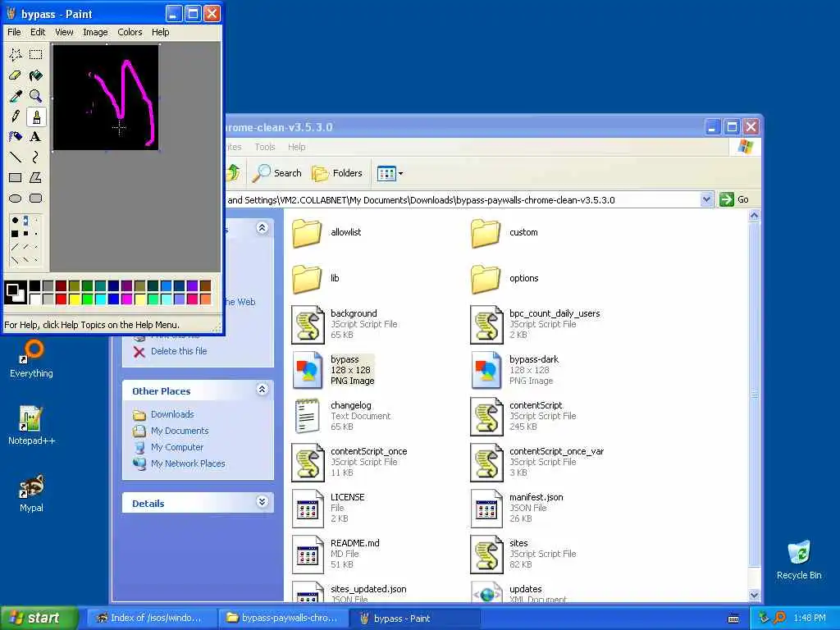Select the Text tool in Paint
840x630 pixels.
point(36,137)
